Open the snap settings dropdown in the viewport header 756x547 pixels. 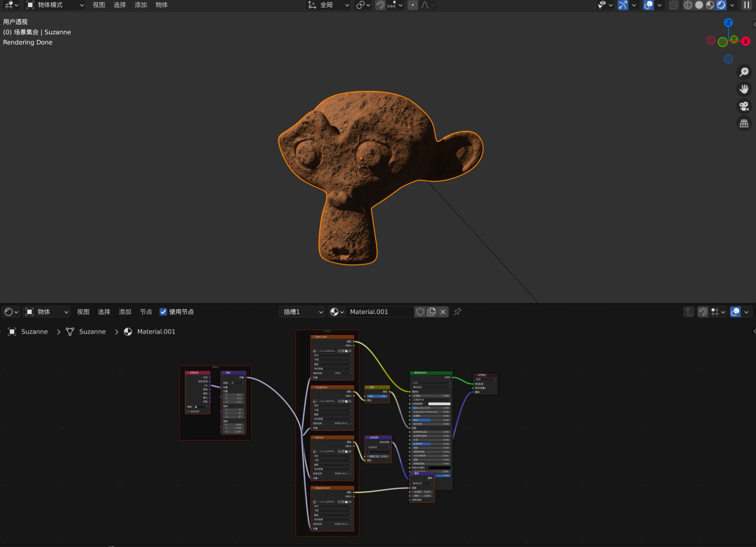[x=395, y=5]
